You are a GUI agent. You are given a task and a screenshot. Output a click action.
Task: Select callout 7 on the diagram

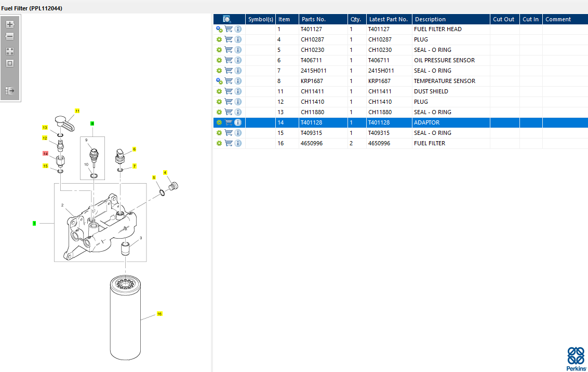point(134,166)
